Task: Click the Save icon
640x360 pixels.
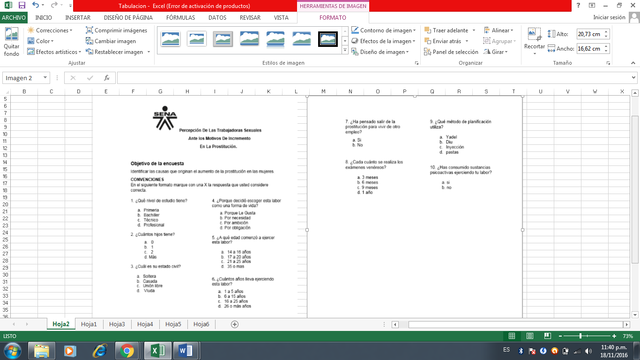Action: click(22, 5)
